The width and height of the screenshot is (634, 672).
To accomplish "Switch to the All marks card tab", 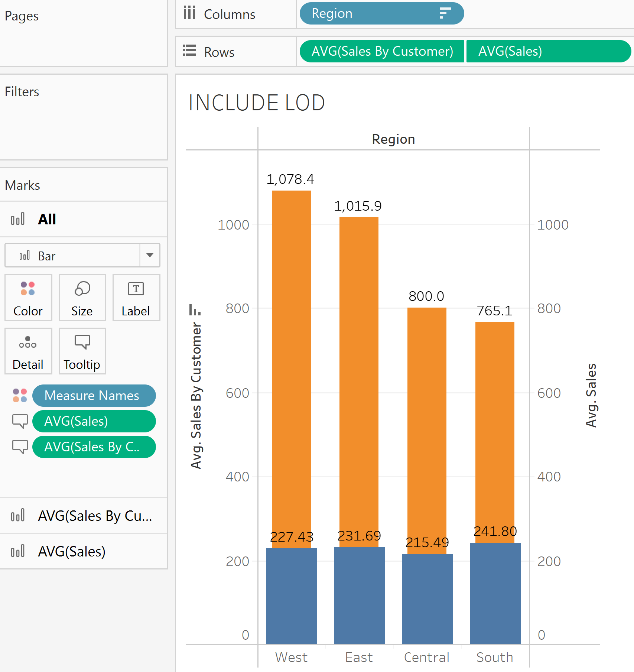I will 46,219.
